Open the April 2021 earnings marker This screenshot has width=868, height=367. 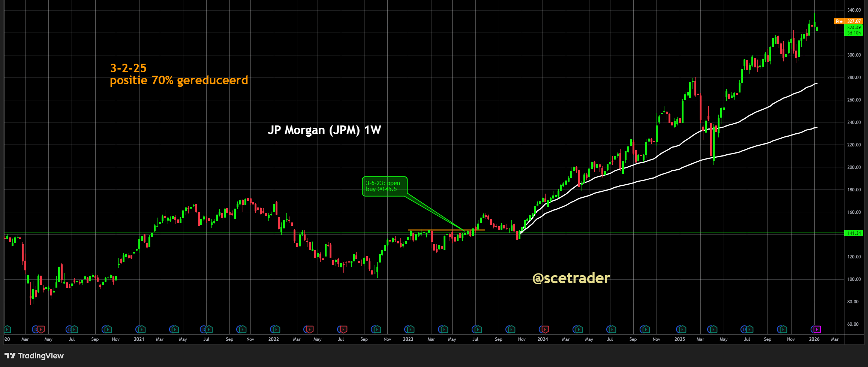175,330
